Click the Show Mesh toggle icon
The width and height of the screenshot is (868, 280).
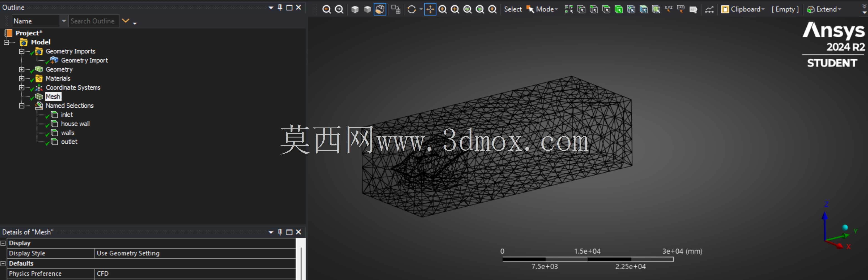point(396,10)
